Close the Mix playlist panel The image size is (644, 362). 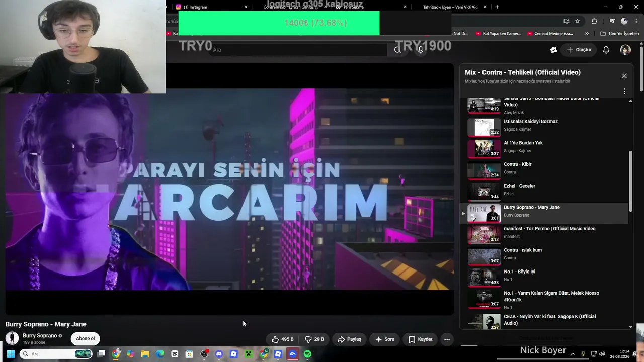[x=624, y=76]
